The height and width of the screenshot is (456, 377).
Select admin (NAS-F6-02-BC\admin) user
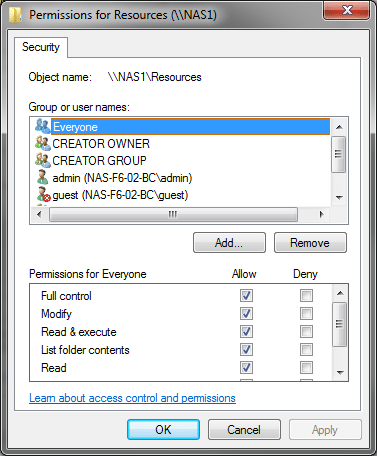point(122,178)
